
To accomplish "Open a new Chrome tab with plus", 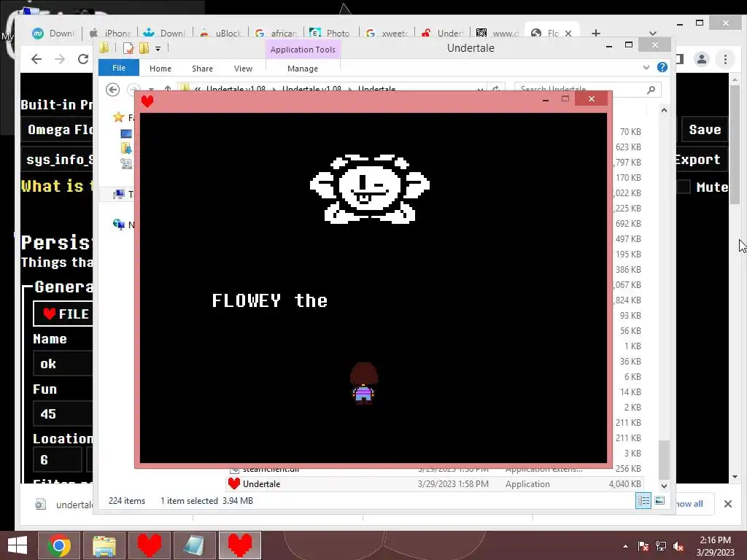I will (x=595, y=33).
